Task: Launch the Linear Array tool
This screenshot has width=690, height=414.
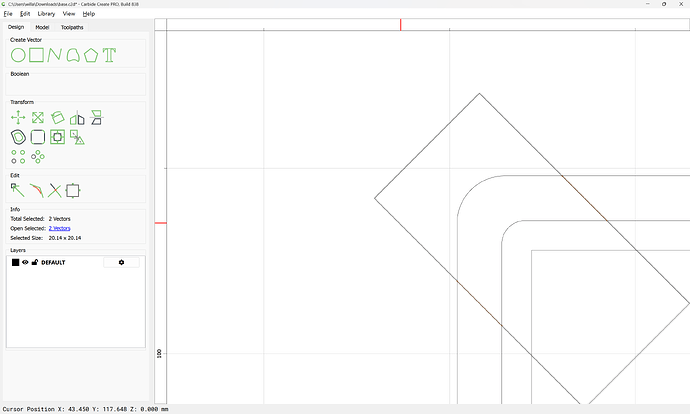Action: click(x=18, y=157)
